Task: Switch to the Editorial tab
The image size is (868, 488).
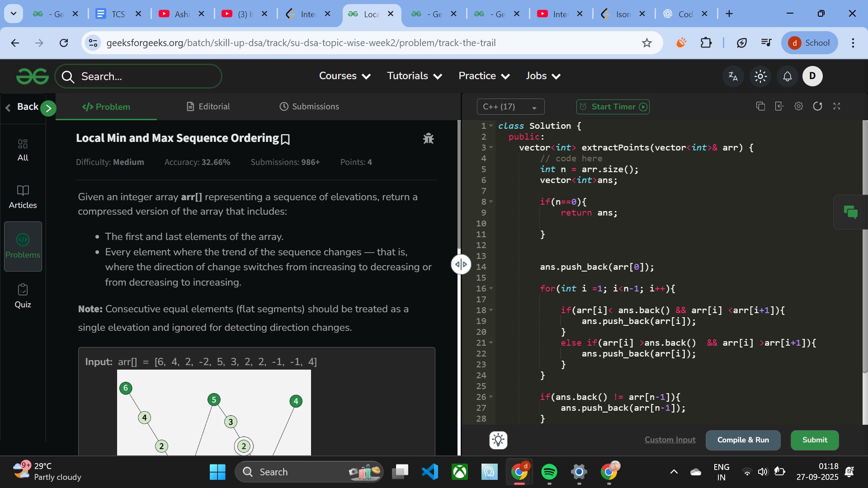Action: coord(208,107)
